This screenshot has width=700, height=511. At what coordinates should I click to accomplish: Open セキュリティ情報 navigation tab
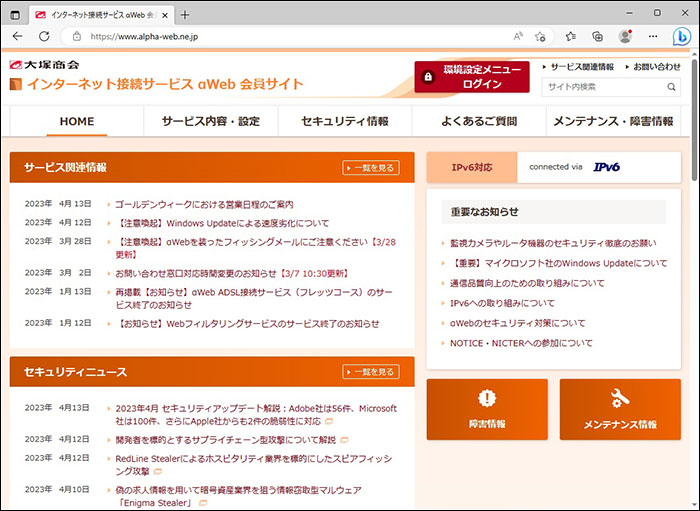tap(345, 121)
